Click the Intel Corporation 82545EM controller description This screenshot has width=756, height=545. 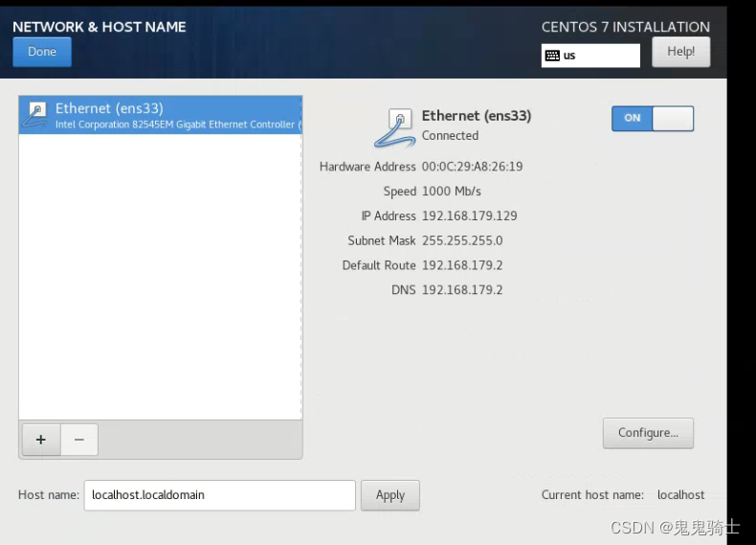click(178, 125)
